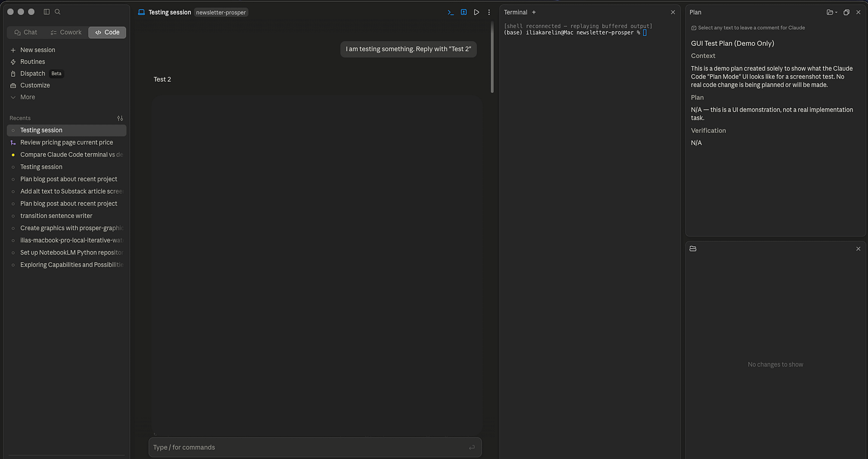This screenshot has height=459, width=868.
Task: Click the pop-out window icon in Plan panel
Action: (x=846, y=12)
